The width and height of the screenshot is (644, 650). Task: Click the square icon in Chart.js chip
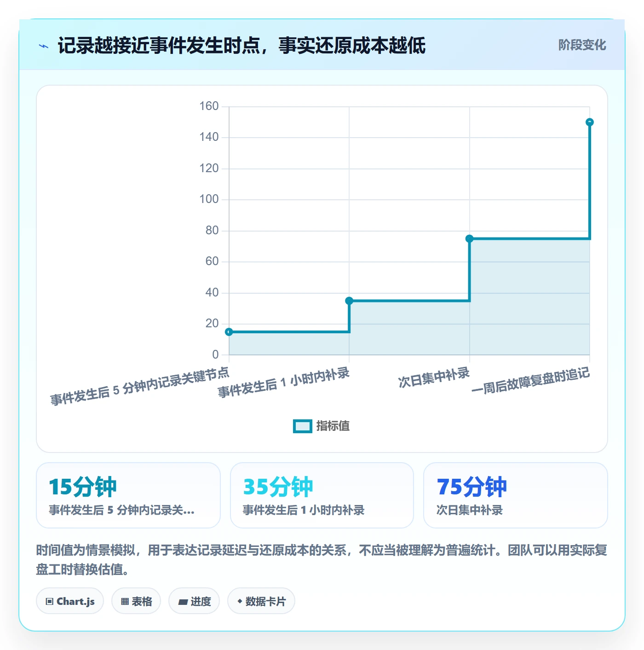point(50,601)
